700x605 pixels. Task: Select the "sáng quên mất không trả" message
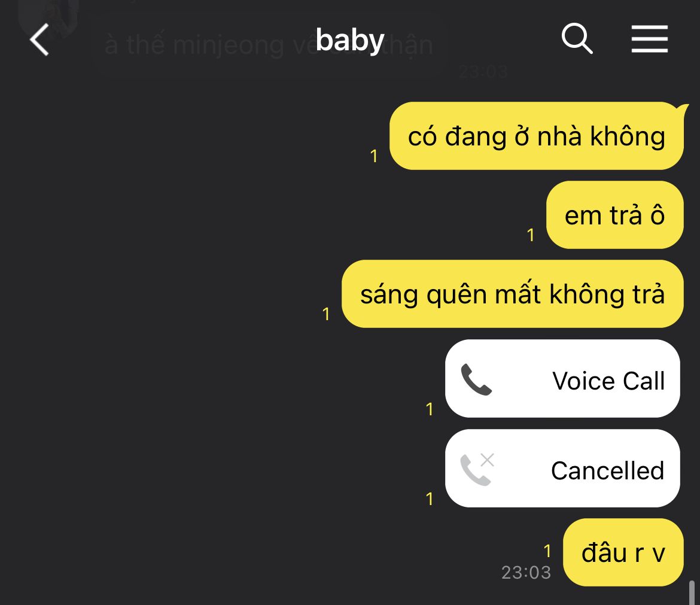(x=512, y=294)
